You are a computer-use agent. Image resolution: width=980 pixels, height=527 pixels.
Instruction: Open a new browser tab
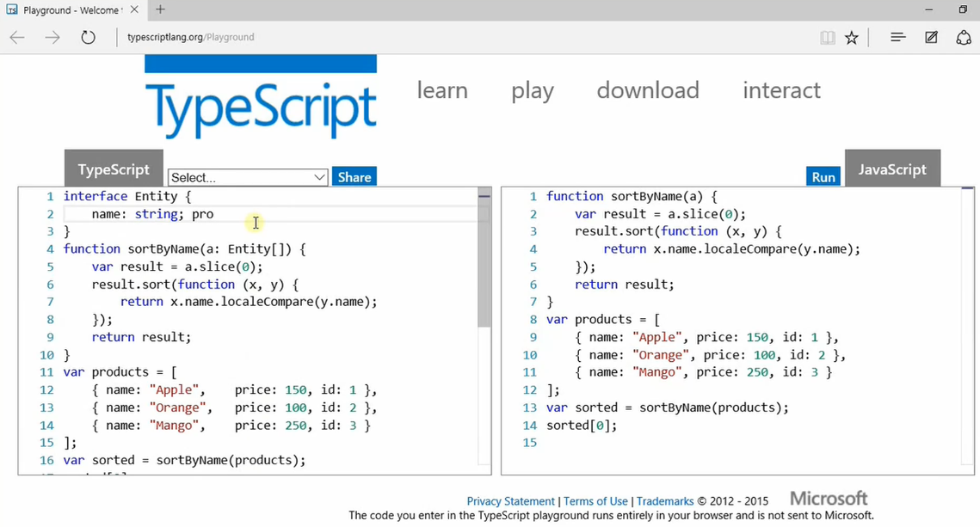click(161, 9)
